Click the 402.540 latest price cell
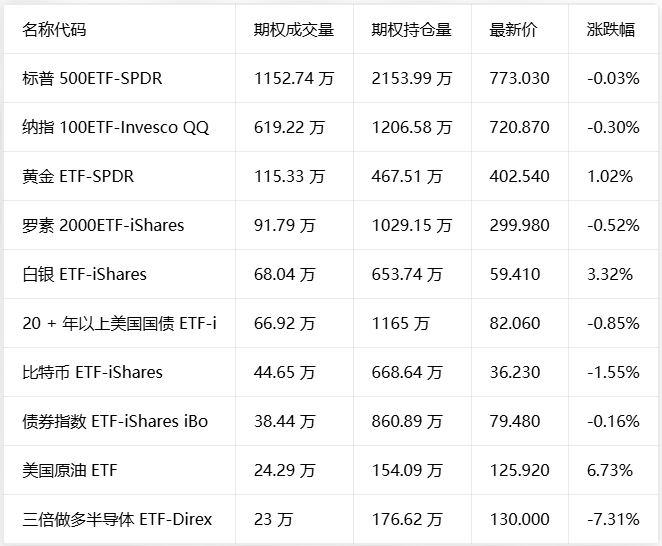662x546 pixels. pos(519,177)
